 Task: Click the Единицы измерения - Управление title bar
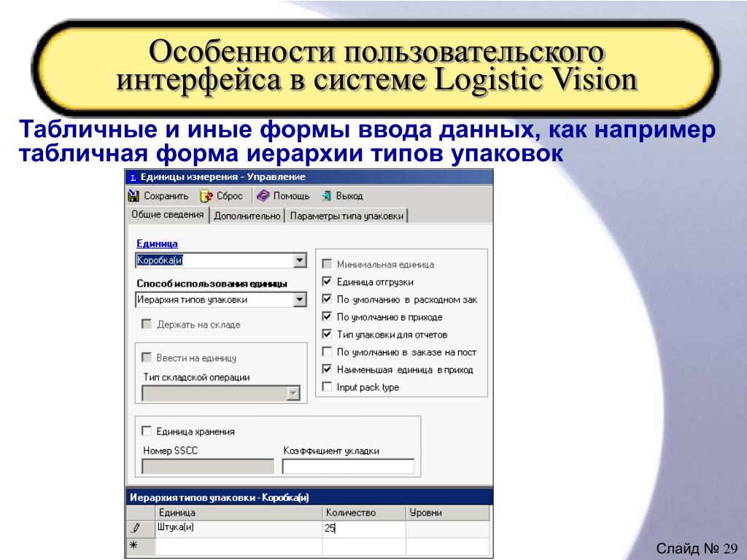pyautogui.click(x=309, y=177)
